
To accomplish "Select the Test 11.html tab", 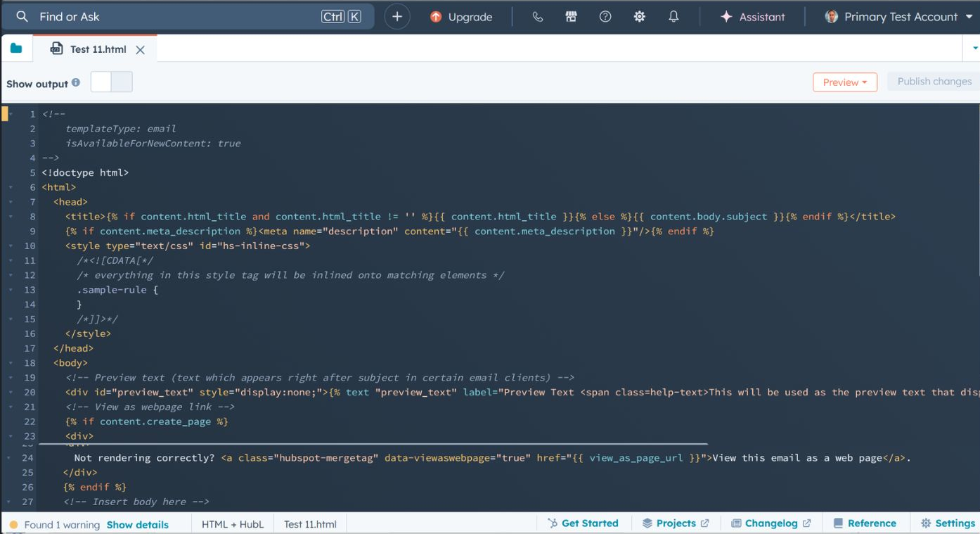I will click(97, 49).
